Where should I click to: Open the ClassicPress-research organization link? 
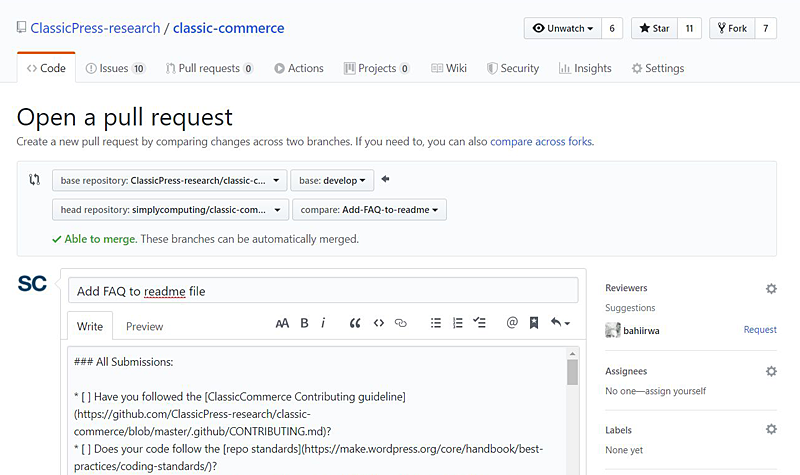[95, 28]
